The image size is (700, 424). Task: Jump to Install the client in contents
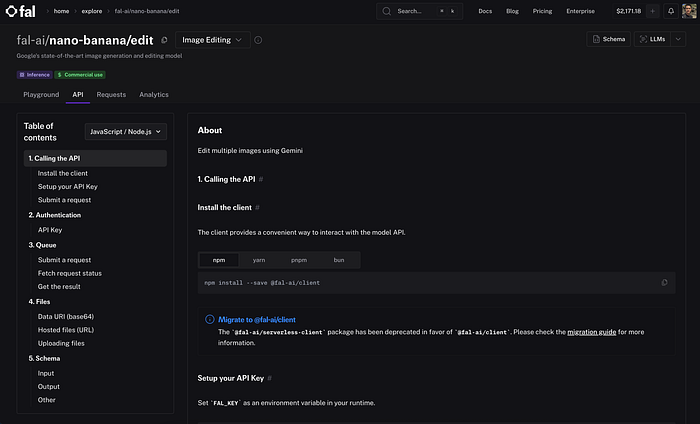point(62,173)
